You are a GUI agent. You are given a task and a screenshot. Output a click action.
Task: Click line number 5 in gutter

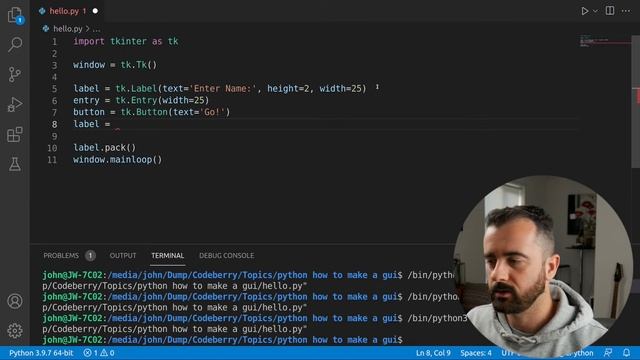tap(54, 89)
